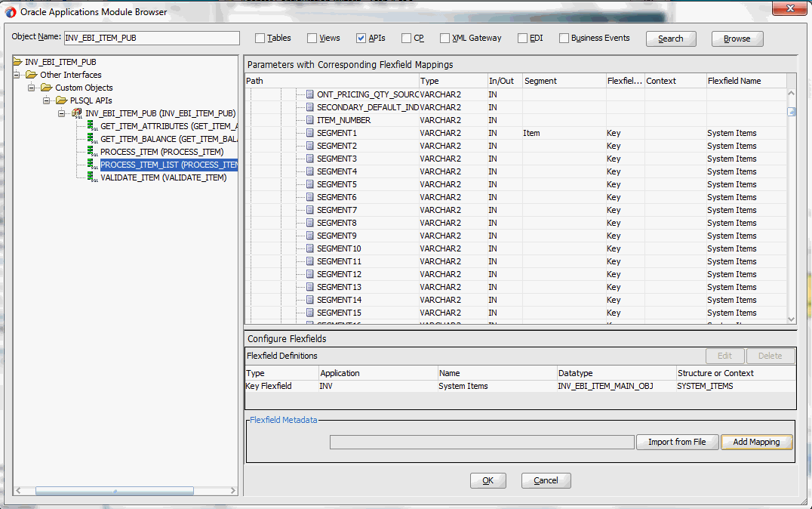
Task: Uncheck the APIs checkbox
Action: click(x=361, y=39)
